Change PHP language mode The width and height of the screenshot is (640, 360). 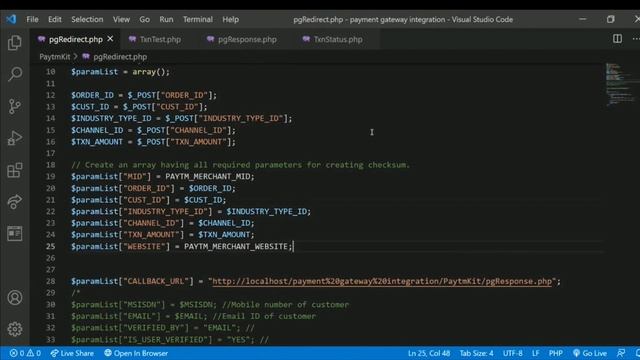556,353
